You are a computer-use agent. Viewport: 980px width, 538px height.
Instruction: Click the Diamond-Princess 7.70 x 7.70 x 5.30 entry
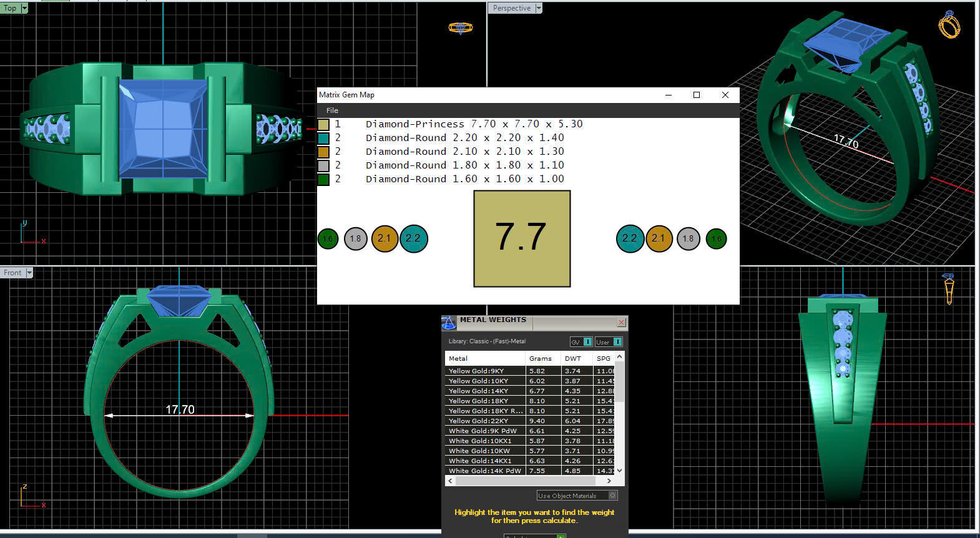tap(474, 124)
